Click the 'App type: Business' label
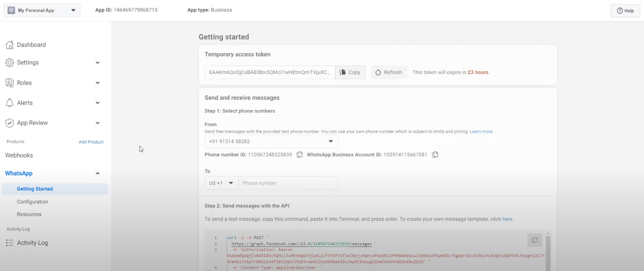The height and width of the screenshot is (271, 644). tap(210, 10)
